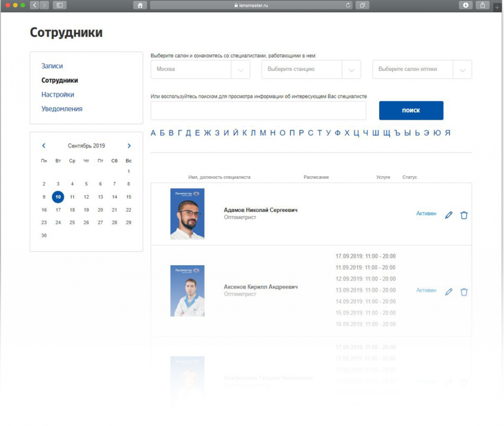Select calendar day 17
Screen dimensions: 504x426
pyautogui.click(x=58, y=210)
